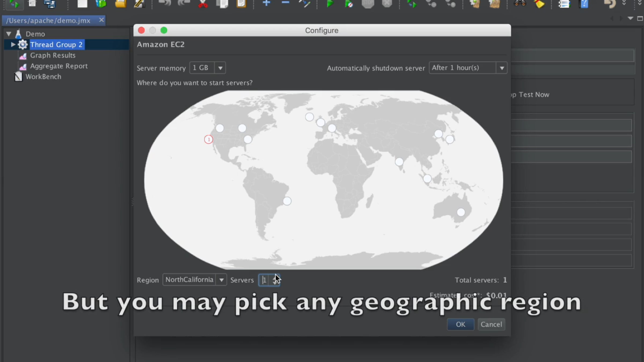
Task: Click the yellow Open file toolbar icon
Action: click(x=120, y=3)
